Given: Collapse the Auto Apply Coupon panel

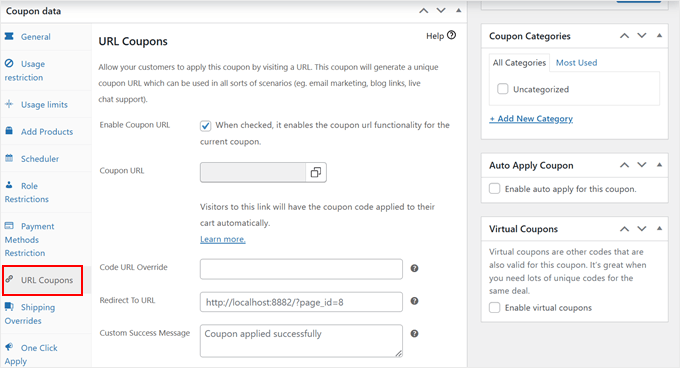Looking at the screenshot, I should point(659,165).
